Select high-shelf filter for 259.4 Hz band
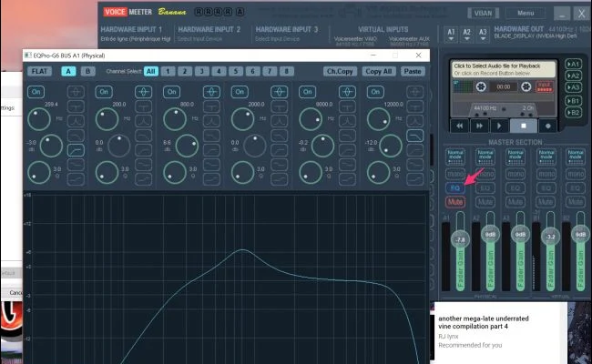Screen dimensions: 592x364 click(76, 179)
